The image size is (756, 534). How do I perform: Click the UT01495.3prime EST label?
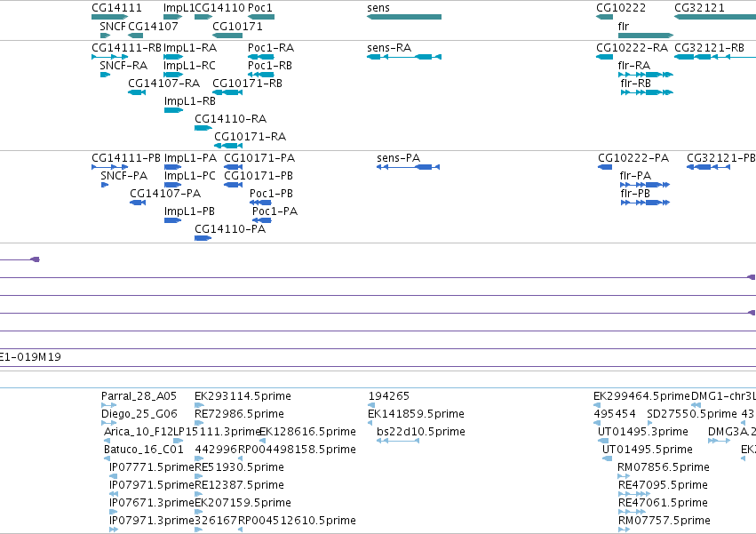coord(642,432)
